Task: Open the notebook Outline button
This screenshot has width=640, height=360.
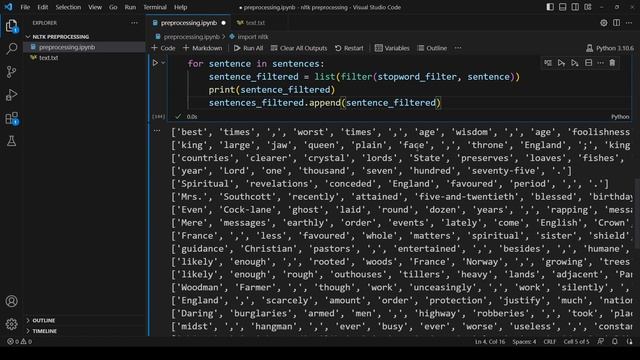Action: coord(432,48)
